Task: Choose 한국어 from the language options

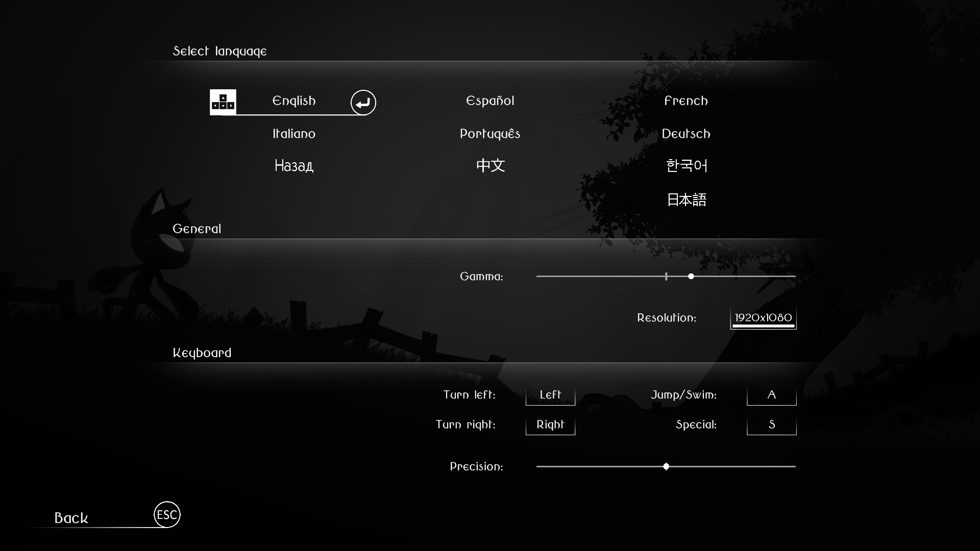Action: click(x=686, y=165)
